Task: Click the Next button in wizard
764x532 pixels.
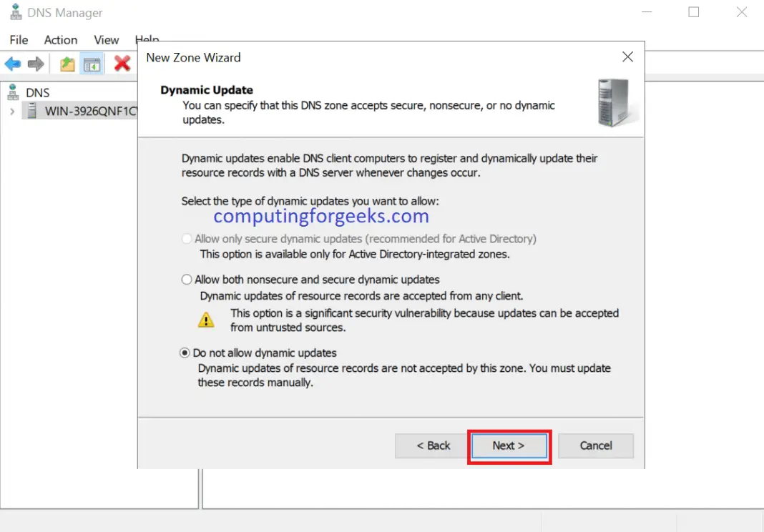Action: (509, 445)
